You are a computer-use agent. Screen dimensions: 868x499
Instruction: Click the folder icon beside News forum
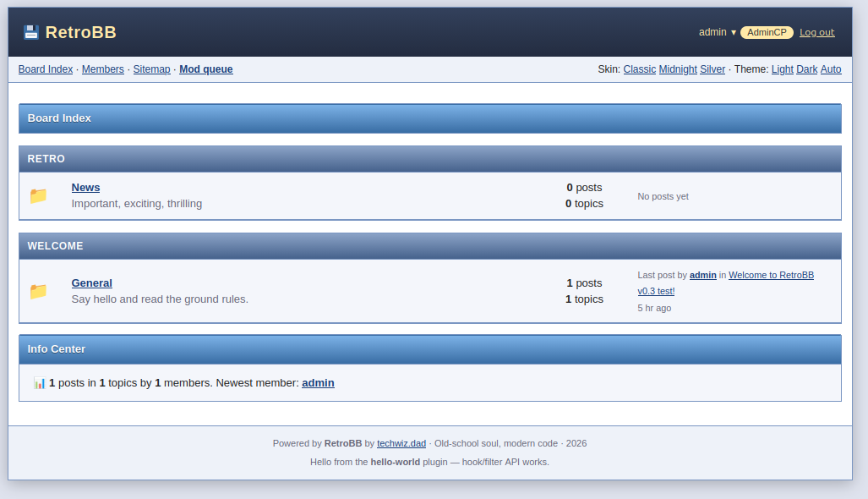coord(38,195)
